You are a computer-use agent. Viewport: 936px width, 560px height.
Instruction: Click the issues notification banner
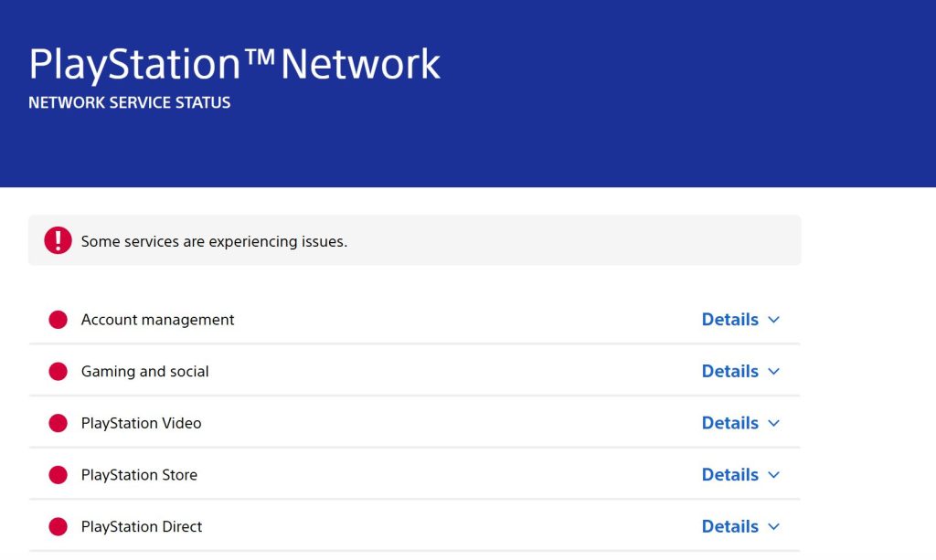(x=414, y=239)
